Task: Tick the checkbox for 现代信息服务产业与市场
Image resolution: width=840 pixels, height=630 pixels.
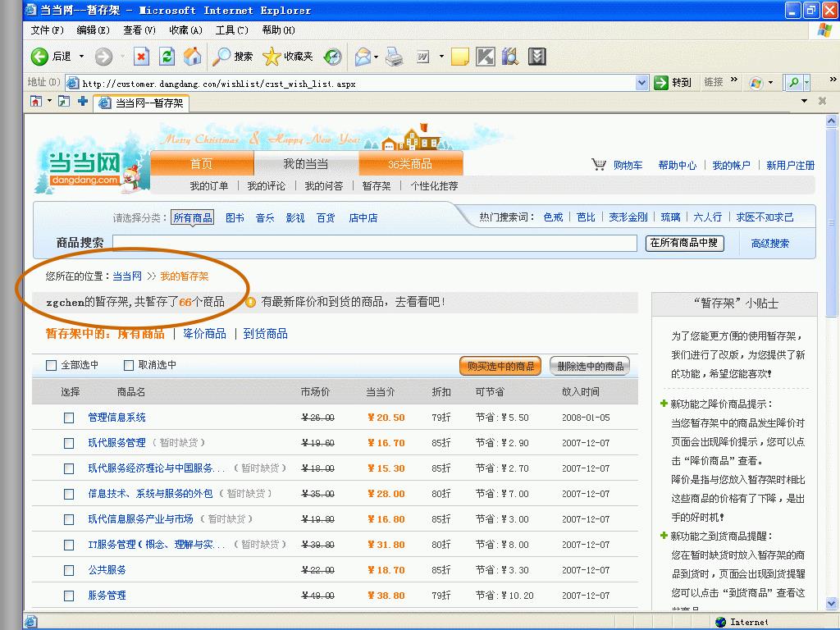Action: [x=69, y=519]
